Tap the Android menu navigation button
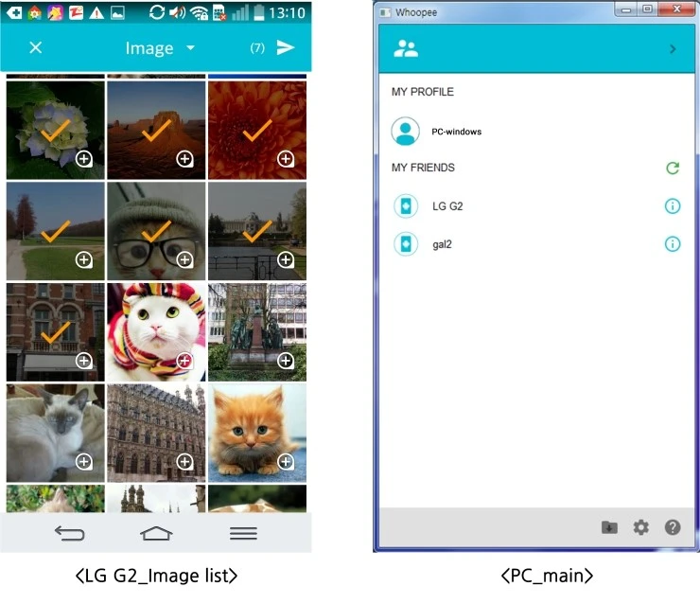 click(x=243, y=533)
